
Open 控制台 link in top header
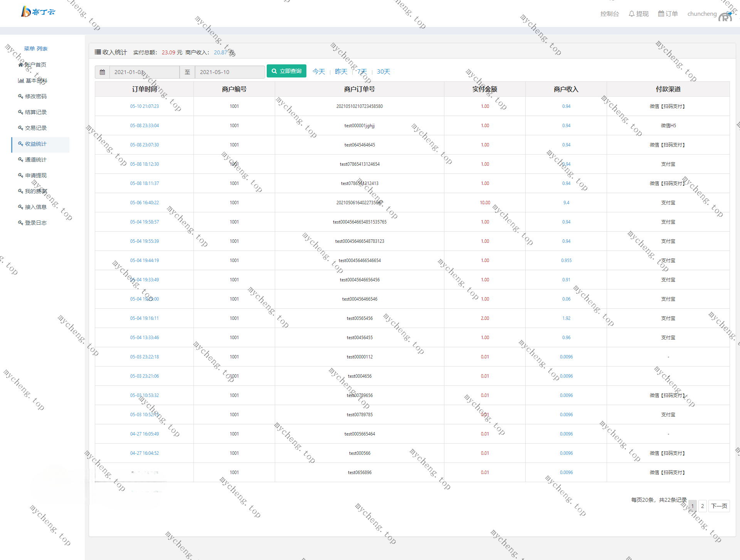pyautogui.click(x=609, y=14)
